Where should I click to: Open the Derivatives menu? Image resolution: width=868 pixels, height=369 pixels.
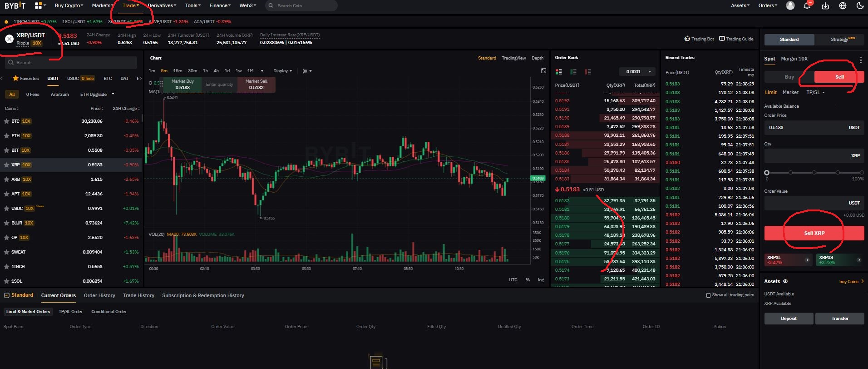click(162, 5)
